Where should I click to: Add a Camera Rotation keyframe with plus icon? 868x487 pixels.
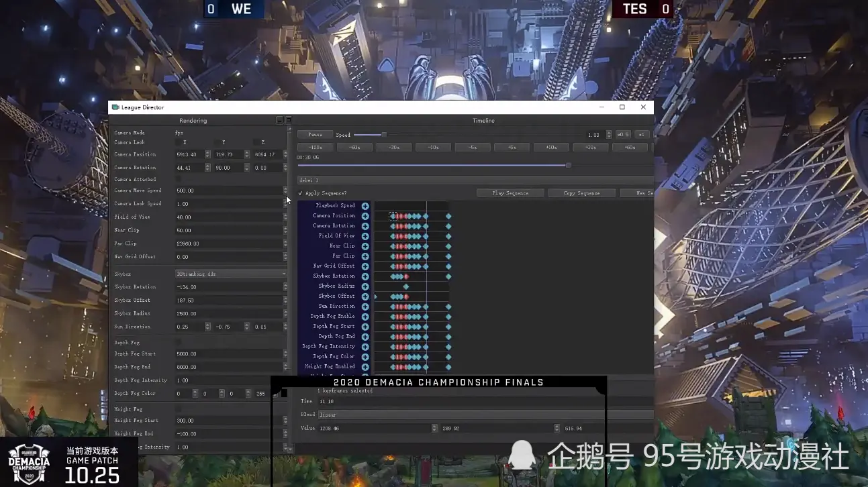[x=365, y=226]
